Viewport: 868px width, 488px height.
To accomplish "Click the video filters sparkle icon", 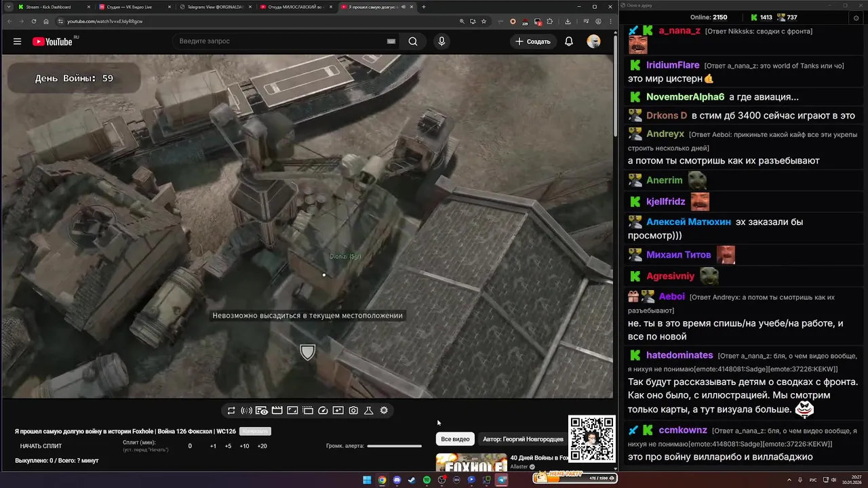I will click(x=338, y=411).
